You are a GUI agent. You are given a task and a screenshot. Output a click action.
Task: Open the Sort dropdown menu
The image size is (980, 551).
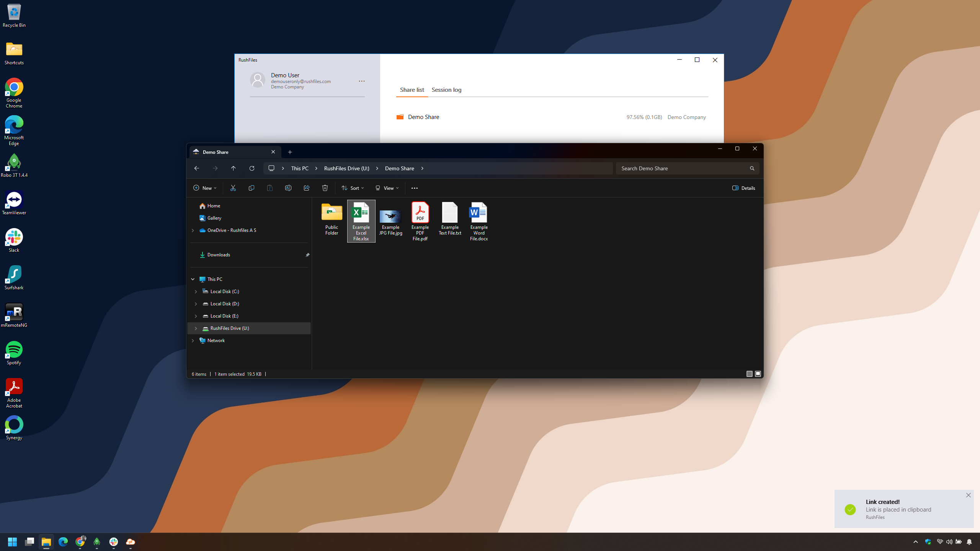click(352, 188)
